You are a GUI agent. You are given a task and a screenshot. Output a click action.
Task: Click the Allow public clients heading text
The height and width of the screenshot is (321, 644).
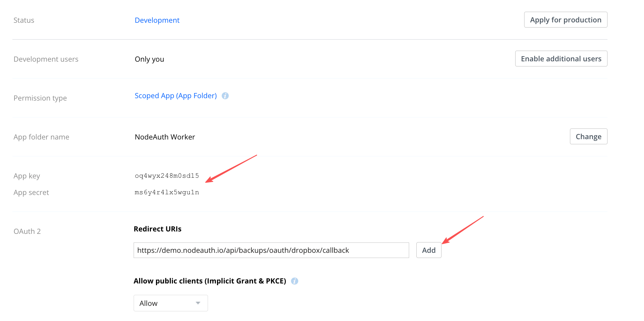pos(210,281)
